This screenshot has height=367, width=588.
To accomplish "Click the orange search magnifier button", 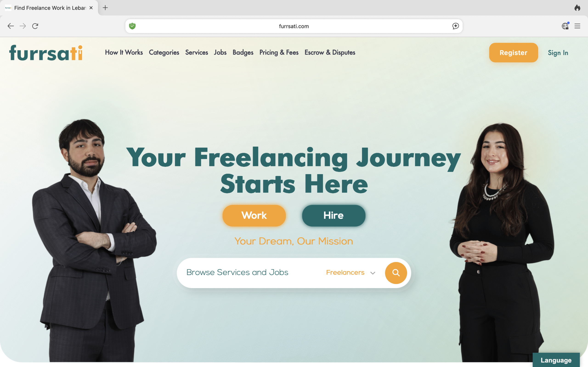I will click(396, 273).
